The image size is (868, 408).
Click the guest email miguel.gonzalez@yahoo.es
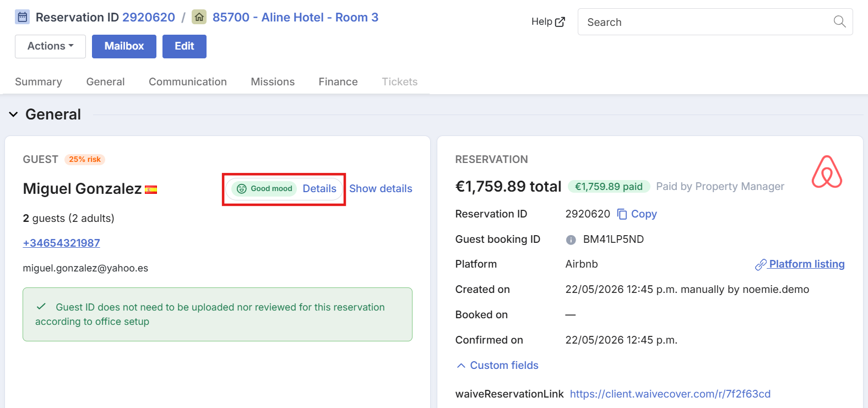pos(85,268)
